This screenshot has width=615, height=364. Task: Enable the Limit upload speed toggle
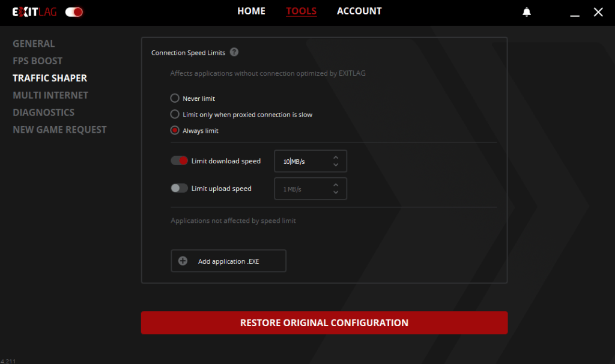(180, 188)
